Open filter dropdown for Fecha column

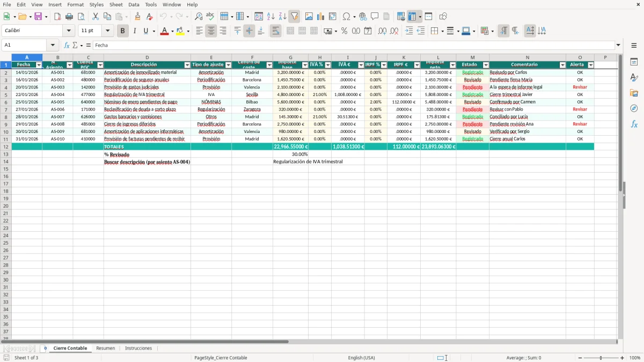point(39,65)
